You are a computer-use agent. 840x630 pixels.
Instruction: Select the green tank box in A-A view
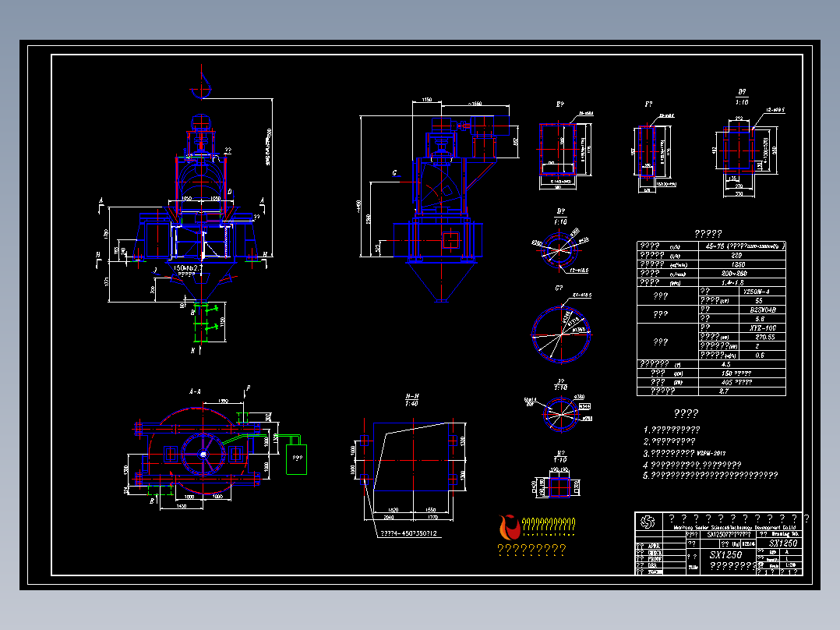pyautogui.click(x=296, y=458)
